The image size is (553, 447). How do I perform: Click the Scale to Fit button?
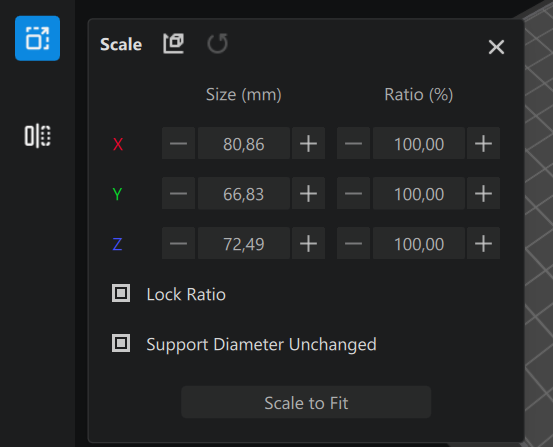tap(306, 402)
